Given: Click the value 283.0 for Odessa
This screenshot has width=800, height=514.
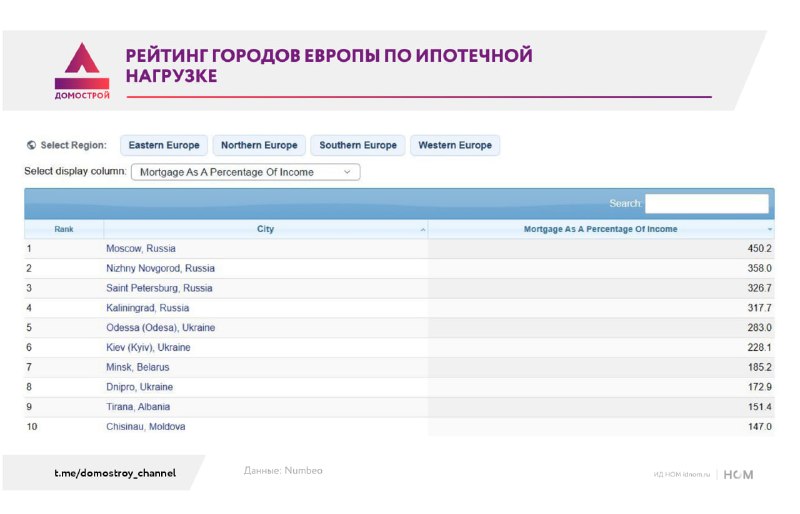Looking at the screenshot, I should click(759, 328).
